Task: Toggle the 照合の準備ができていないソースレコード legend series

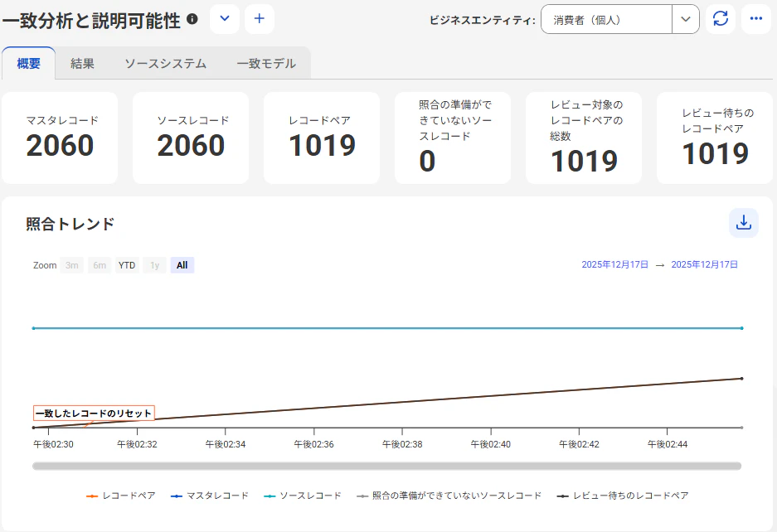Action: (449, 496)
